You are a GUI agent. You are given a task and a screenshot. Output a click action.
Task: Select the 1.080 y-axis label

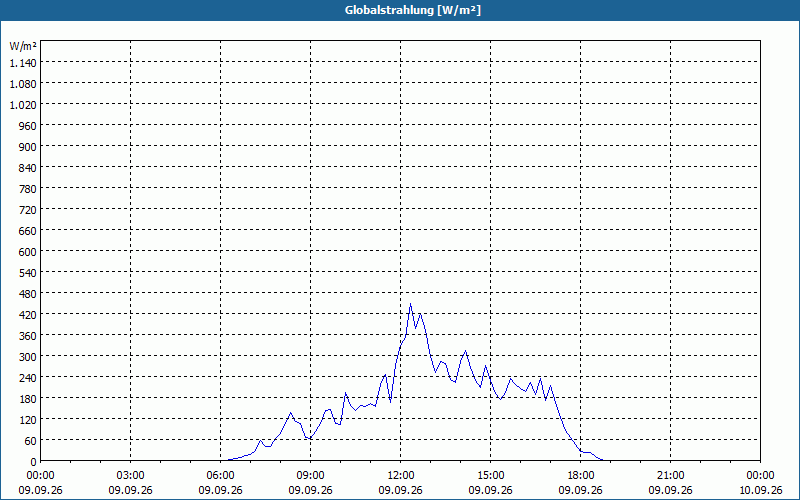pyautogui.click(x=23, y=84)
